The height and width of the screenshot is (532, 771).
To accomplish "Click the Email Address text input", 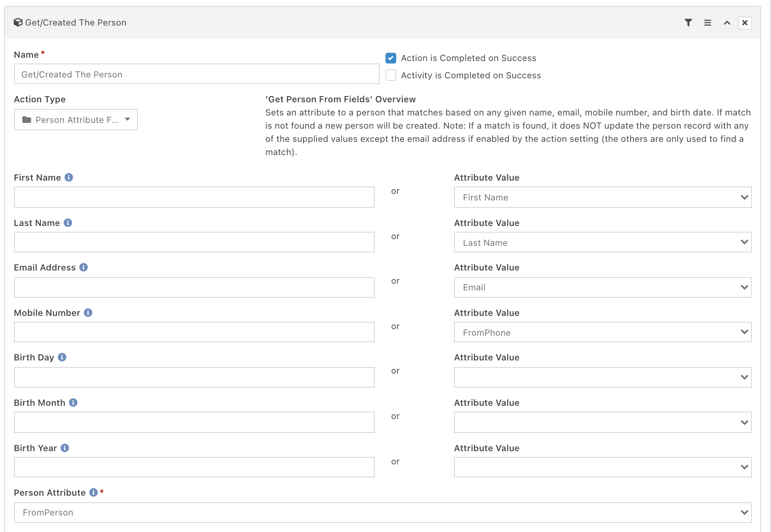I will click(194, 287).
